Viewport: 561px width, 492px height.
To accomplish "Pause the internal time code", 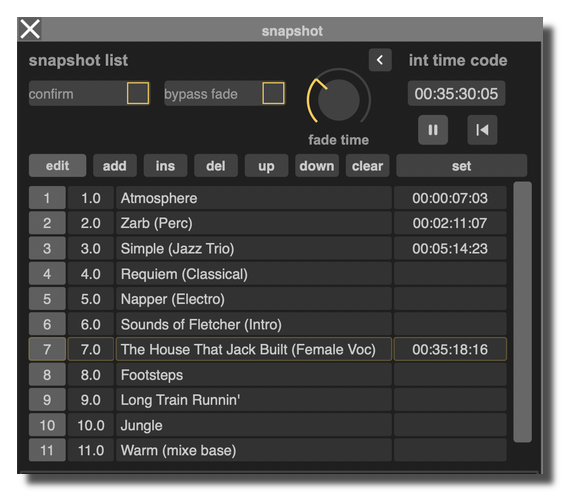I will pyautogui.click(x=433, y=130).
